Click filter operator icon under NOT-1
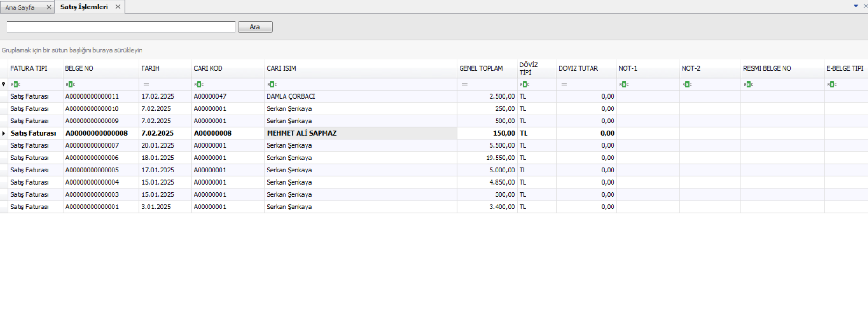This screenshot has width=868, height=330. coord(624,85)
